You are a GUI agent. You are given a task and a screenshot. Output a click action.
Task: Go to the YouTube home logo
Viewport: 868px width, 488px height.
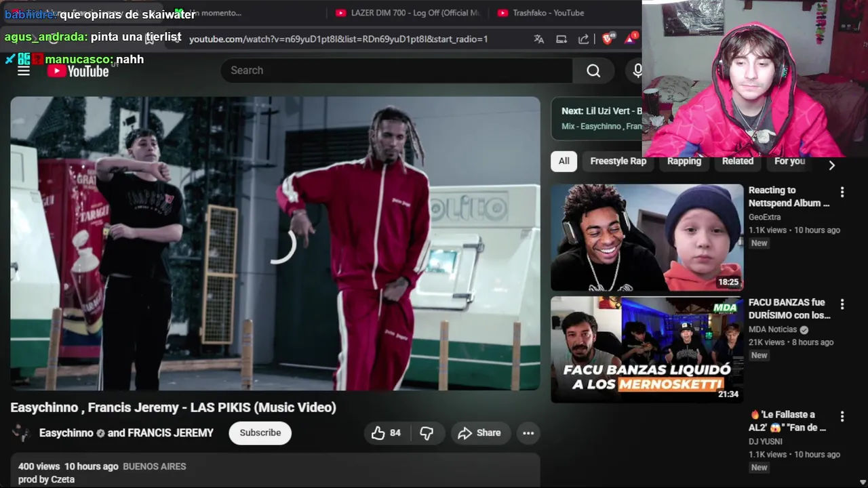pyautogui.click(x=78, y=70)
